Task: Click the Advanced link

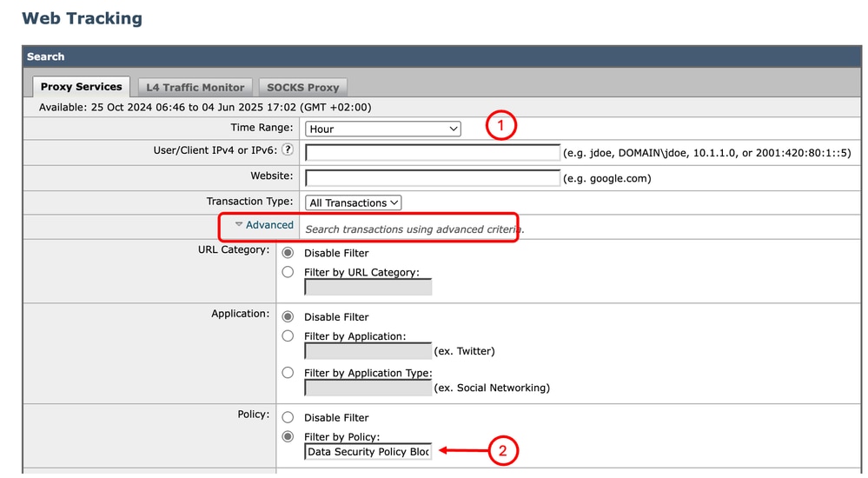Action: coord(269,225)
